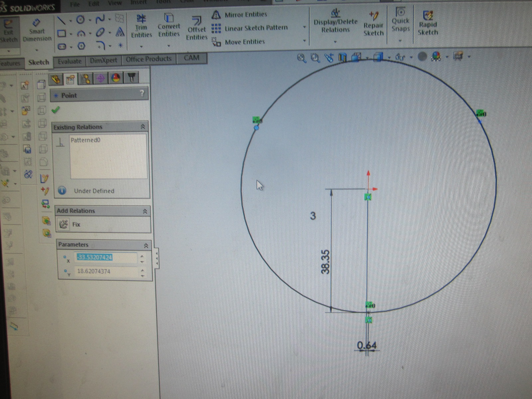This screenshot has width=532, height=399.
Task: Open Circle tool dropdown arrow
Action: [90, 20]
